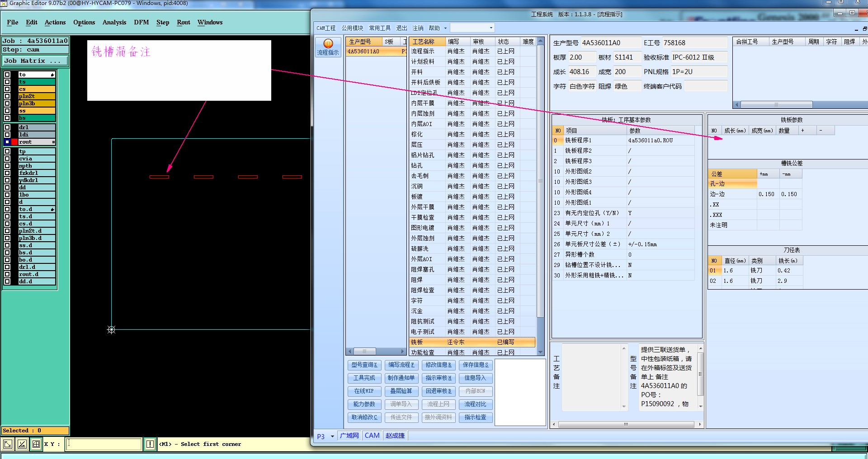Click the 流程指示 orange icon button
868x459 pixels.
[328, 47]
